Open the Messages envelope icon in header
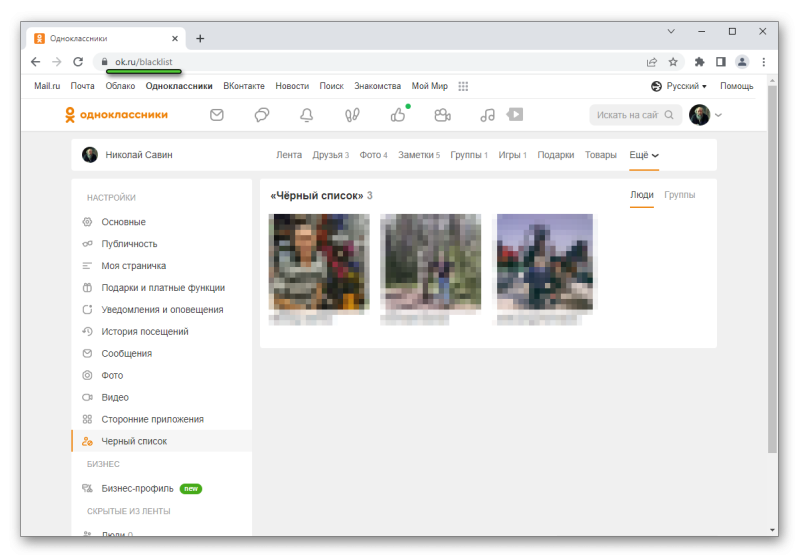The height and width of the screenshot is (558, 800). (217, 115)
